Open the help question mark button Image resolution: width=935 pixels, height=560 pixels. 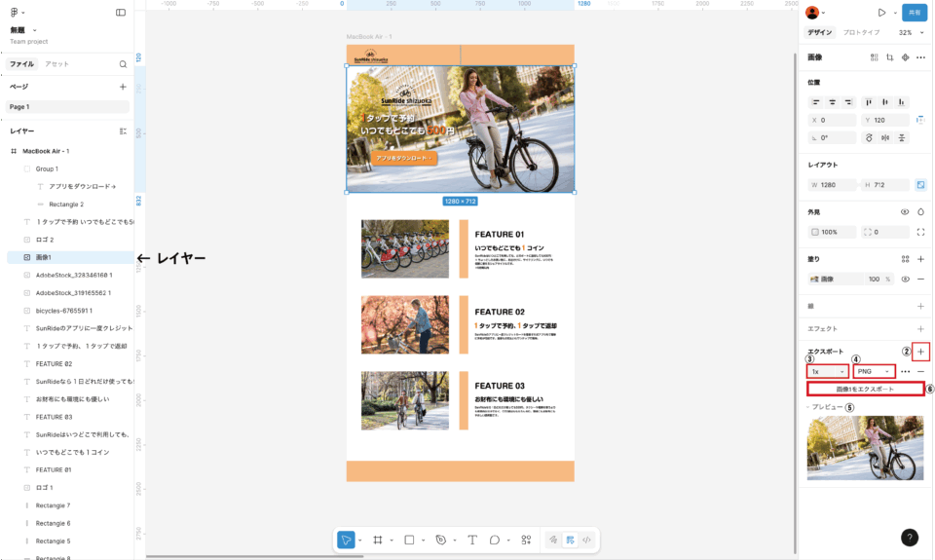pyautogui.click(x=909, y=538)
